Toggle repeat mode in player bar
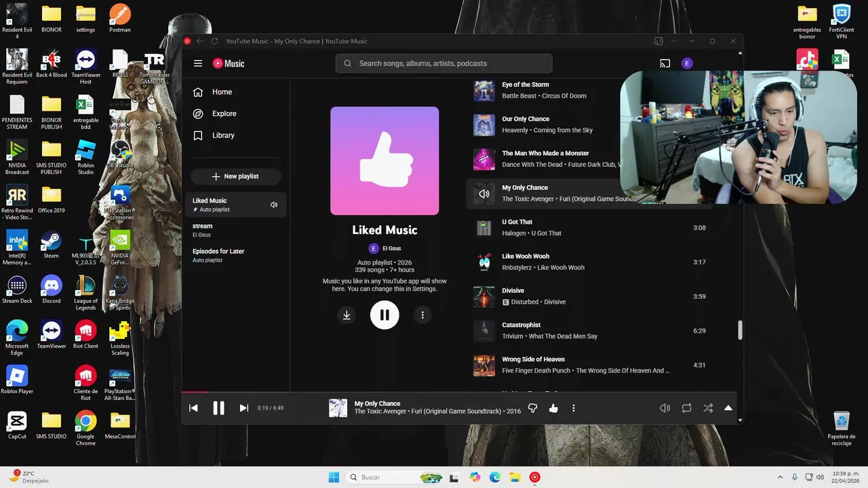 coord(686,408)
